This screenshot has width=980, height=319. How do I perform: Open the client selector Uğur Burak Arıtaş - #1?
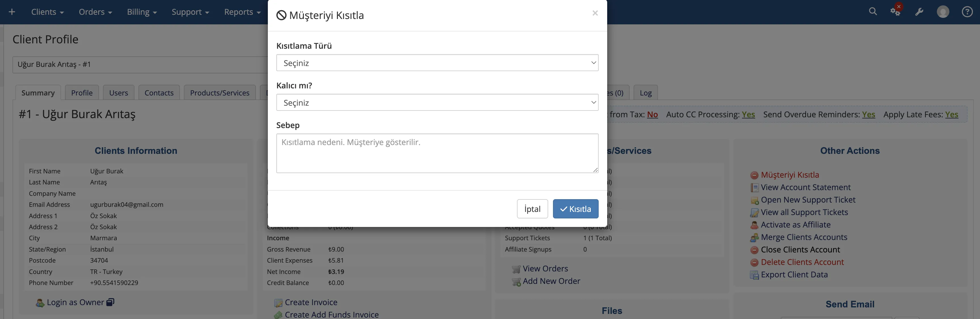pos(140,65)
